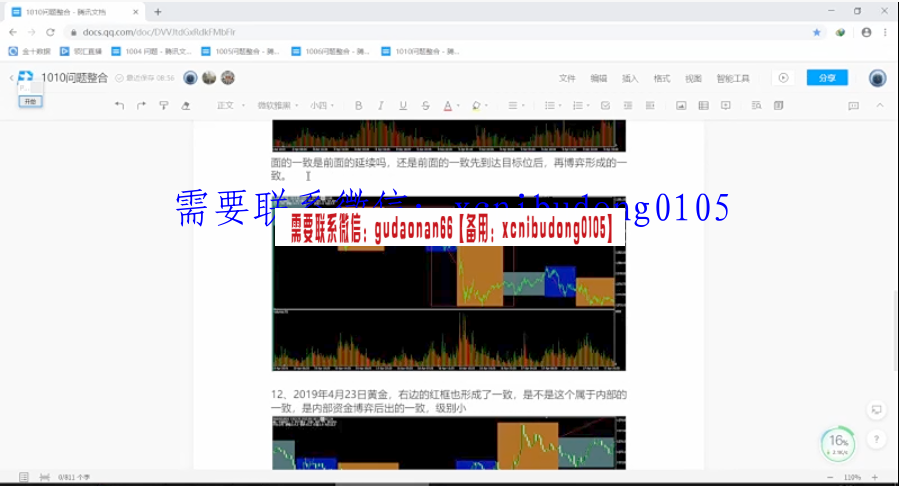The height and width of the screenshot is (486, 899).
Task: Collapse the toolbar with the chevron
Action: [x=880, y=105]
